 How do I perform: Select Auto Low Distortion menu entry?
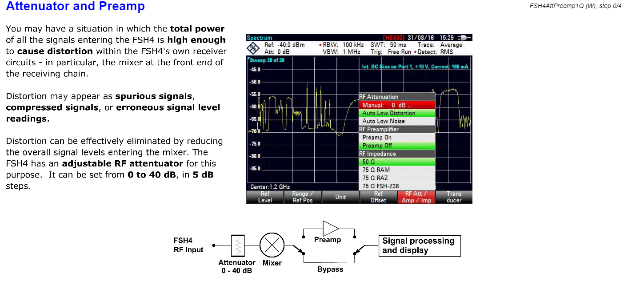tap(388, 113)
